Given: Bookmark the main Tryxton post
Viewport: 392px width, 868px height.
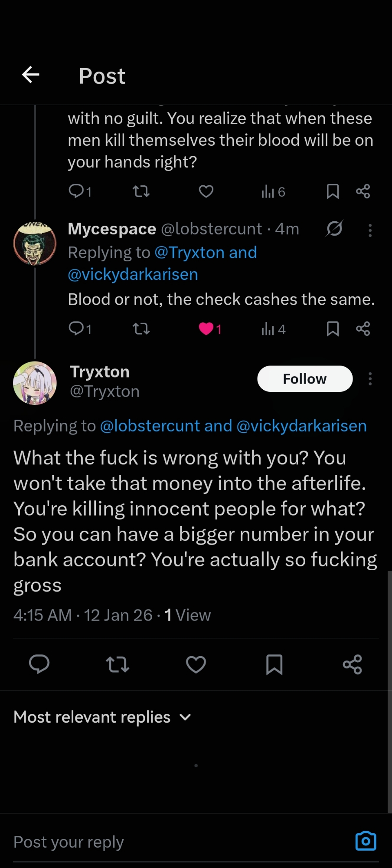Looking at the screenshot, I should [x=274, y=664].
